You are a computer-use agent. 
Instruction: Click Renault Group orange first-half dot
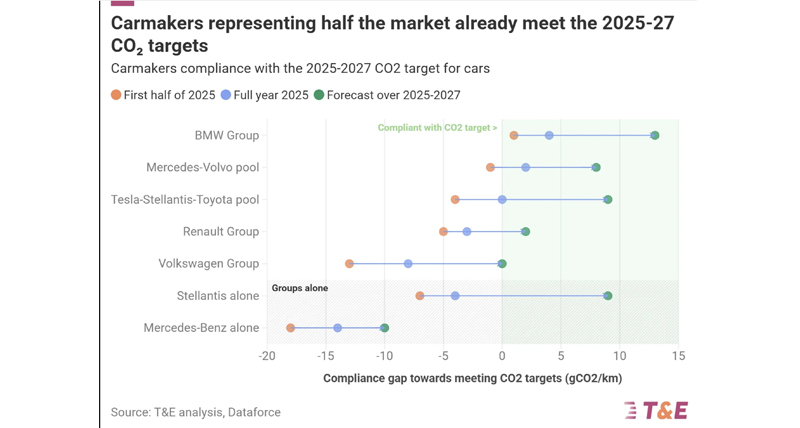(443, 232)
